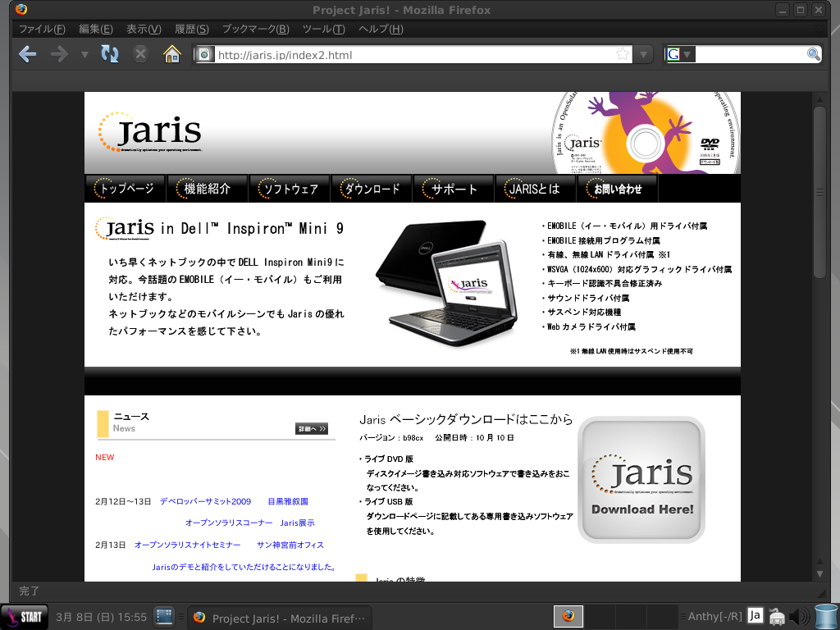Expand the URL bar history dropdown
The width and height of the screenshot is (840, 630).
click(645, 55)
